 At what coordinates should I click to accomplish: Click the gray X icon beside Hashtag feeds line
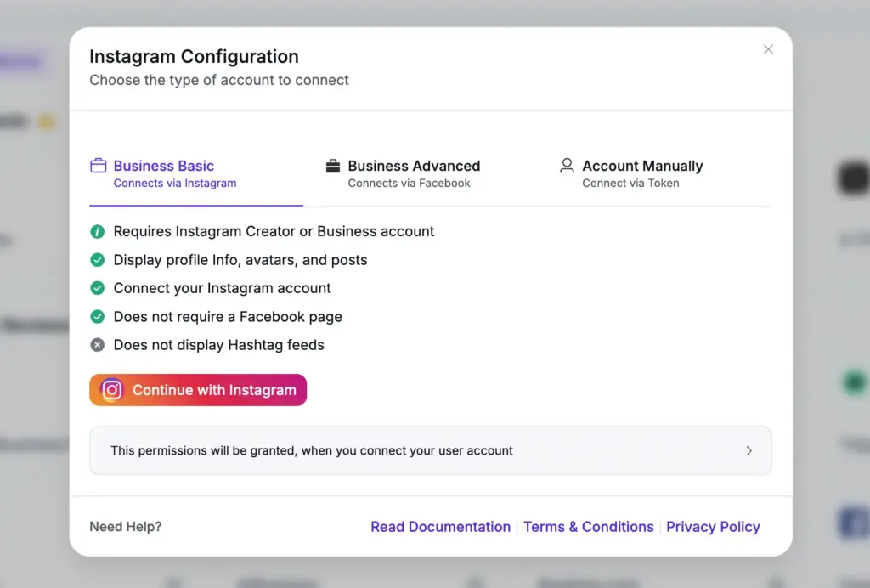(x=97, y=345)
